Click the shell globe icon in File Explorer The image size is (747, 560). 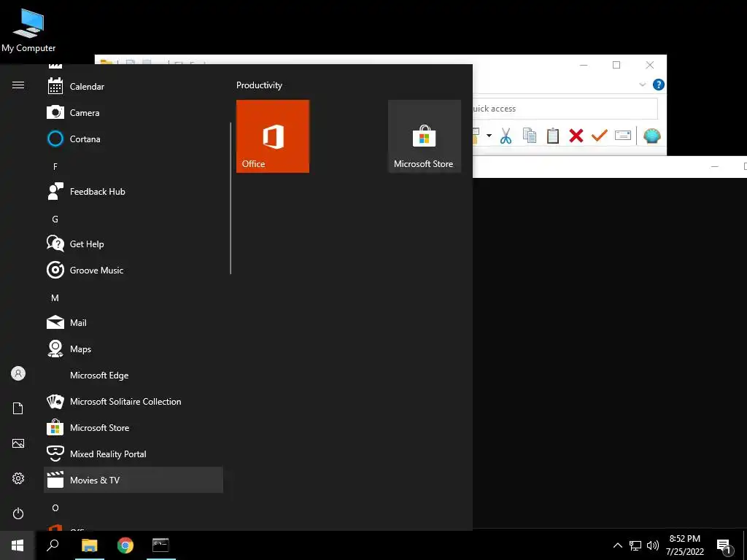coord(651,136)
